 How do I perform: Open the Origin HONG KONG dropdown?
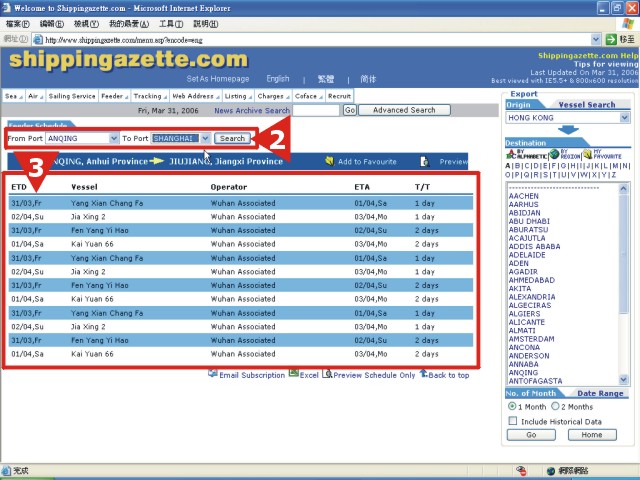click(624, 118)
